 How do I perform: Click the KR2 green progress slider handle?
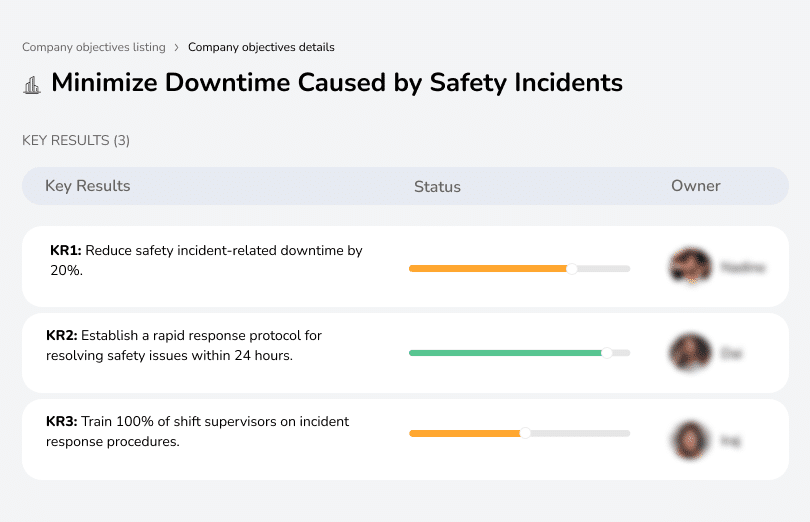click(x=607, y=353)
